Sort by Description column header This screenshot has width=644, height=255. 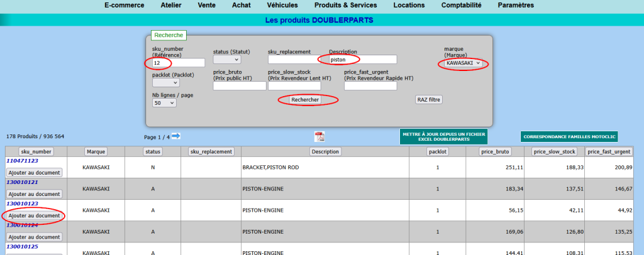coord(325,152)
